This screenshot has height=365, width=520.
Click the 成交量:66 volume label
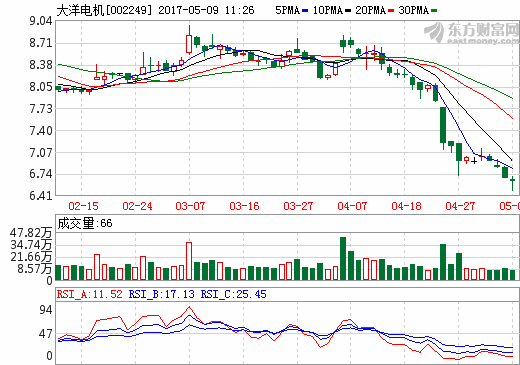click(85, 223)
